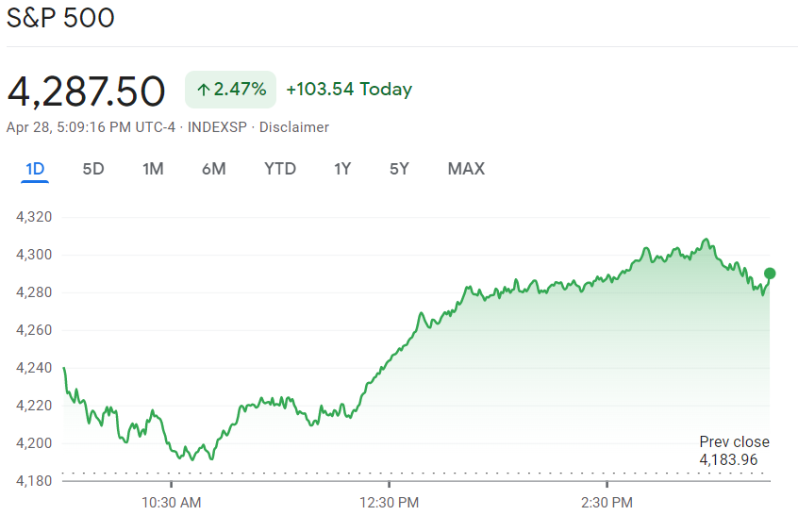Click the green current-price dot on chart
This screenshot has height=532, width=798.
pos(770,274)
